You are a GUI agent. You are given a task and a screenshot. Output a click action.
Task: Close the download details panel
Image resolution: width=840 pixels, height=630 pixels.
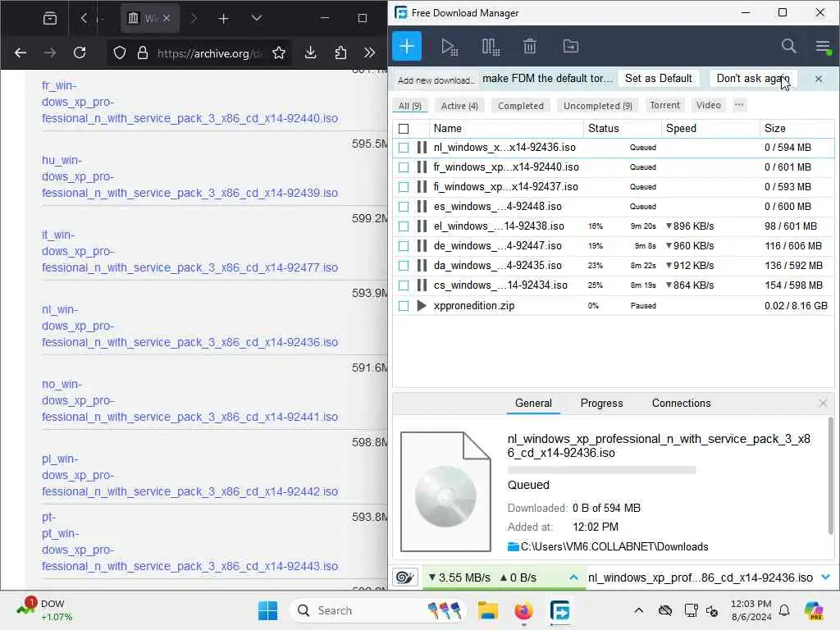[823, 403]
